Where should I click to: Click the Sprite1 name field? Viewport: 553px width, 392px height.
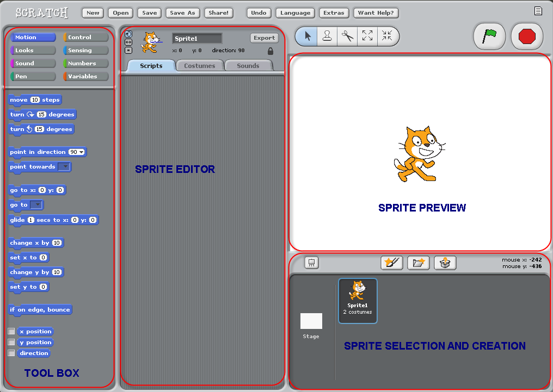(197, 39)
